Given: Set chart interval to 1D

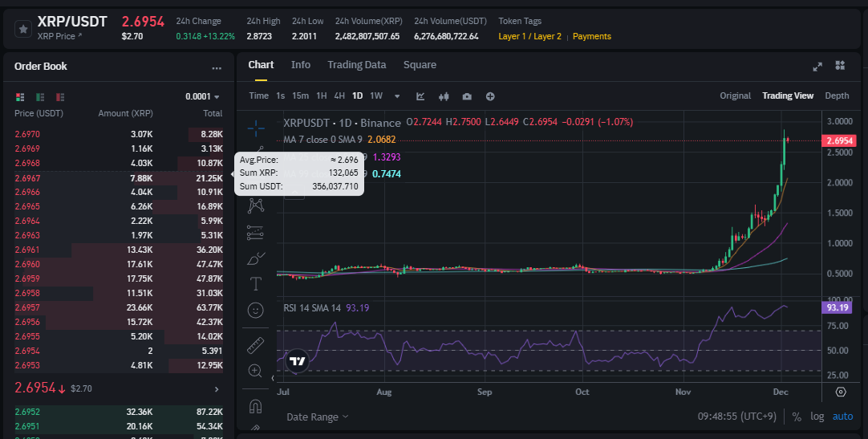Looking at the screenshot, I should coord(358,96).
